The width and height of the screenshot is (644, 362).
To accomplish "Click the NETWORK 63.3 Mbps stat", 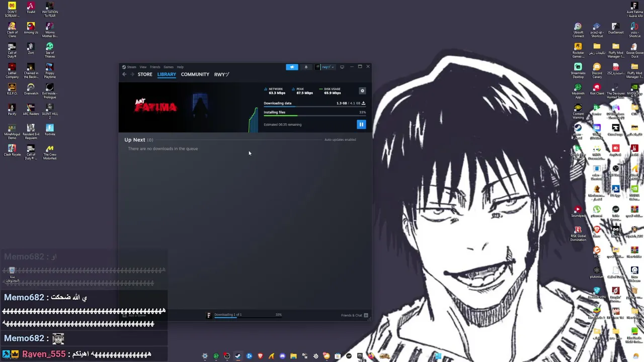I will [x=275, y=91].
